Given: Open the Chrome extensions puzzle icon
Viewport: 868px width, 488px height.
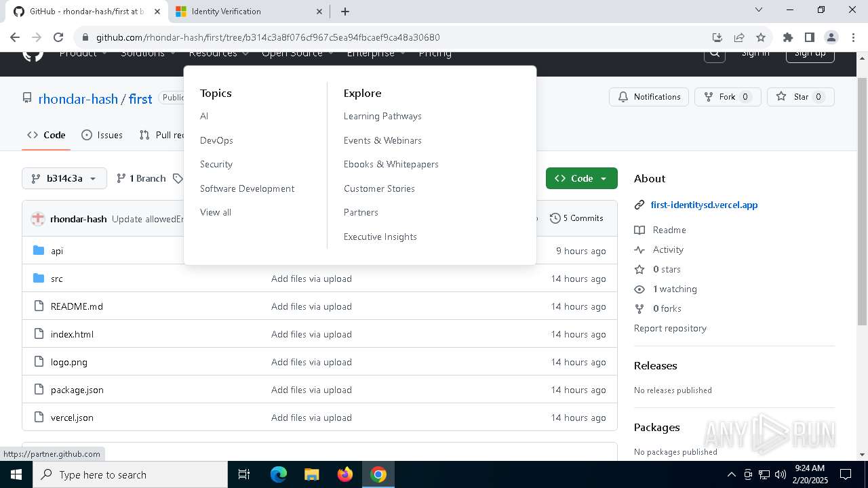Looking at the screenshot, I should 787,37.
